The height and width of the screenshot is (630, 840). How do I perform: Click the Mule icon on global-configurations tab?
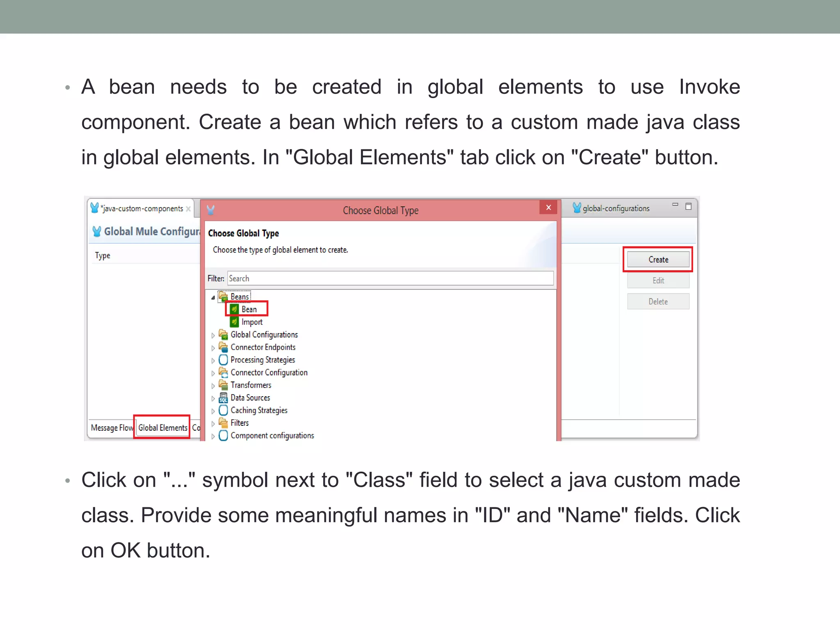(x=577, y=208)
